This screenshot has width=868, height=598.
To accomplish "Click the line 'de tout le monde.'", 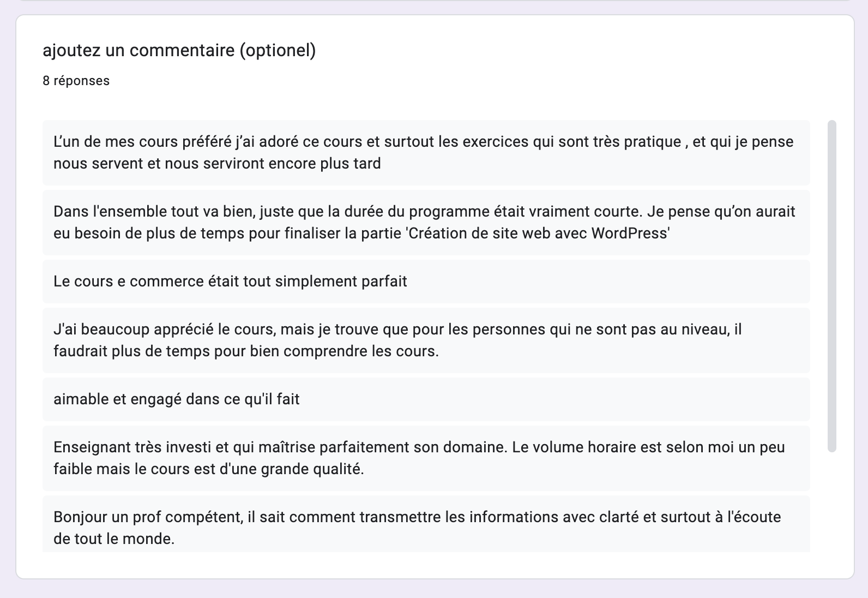I will (x=114, y=539).
